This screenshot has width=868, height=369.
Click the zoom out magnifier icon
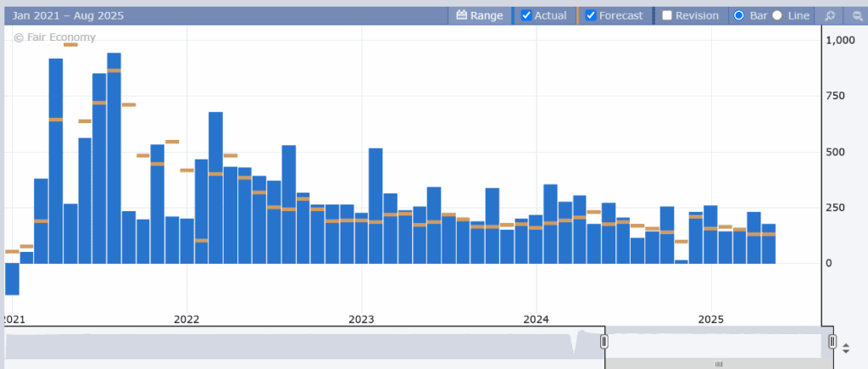pos(856,15)
